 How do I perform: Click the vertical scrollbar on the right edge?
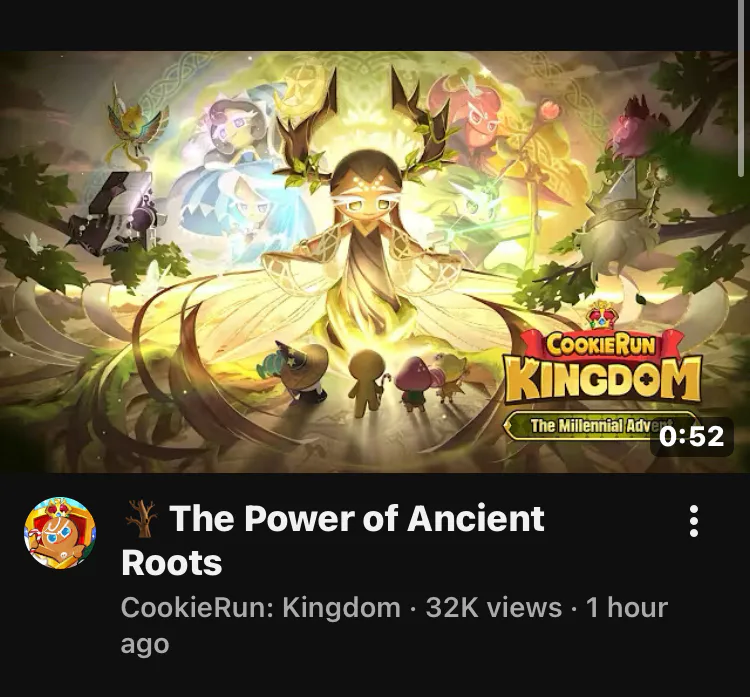coord(741,89)
